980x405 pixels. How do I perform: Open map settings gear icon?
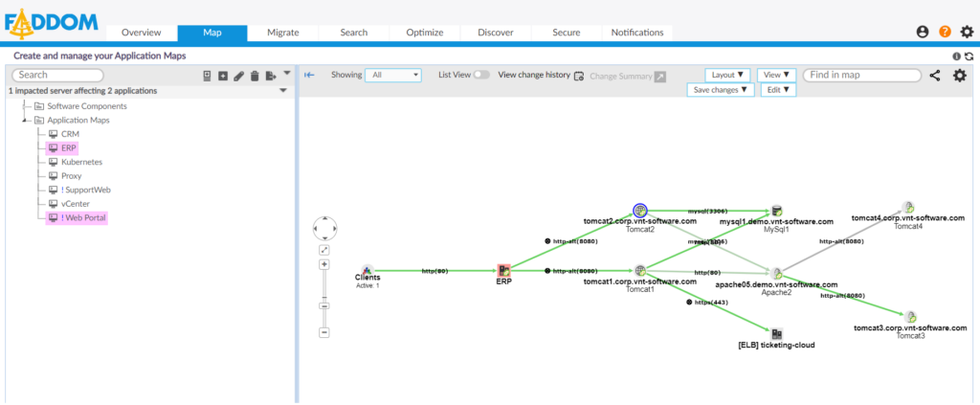coord(959,76)
